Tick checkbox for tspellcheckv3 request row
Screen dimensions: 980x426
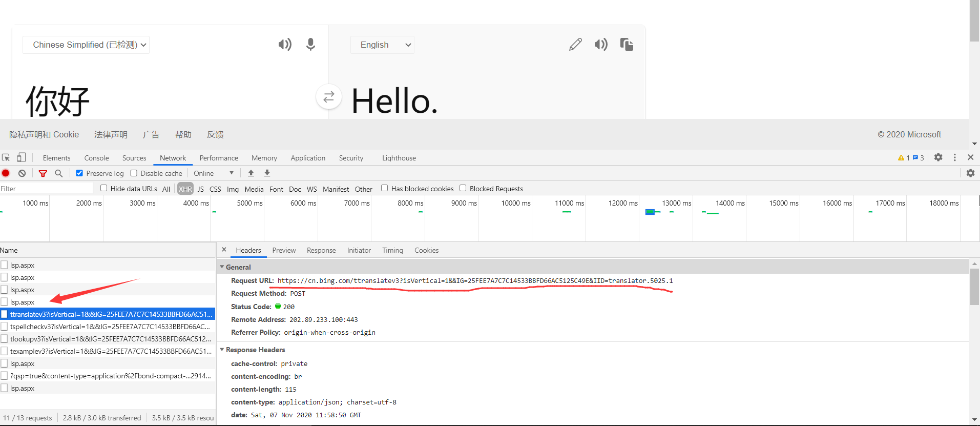4,327
